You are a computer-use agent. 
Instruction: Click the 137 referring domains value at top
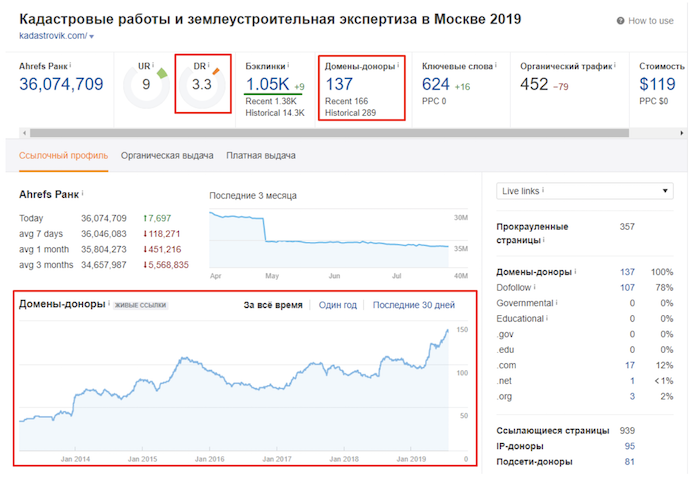340,85
